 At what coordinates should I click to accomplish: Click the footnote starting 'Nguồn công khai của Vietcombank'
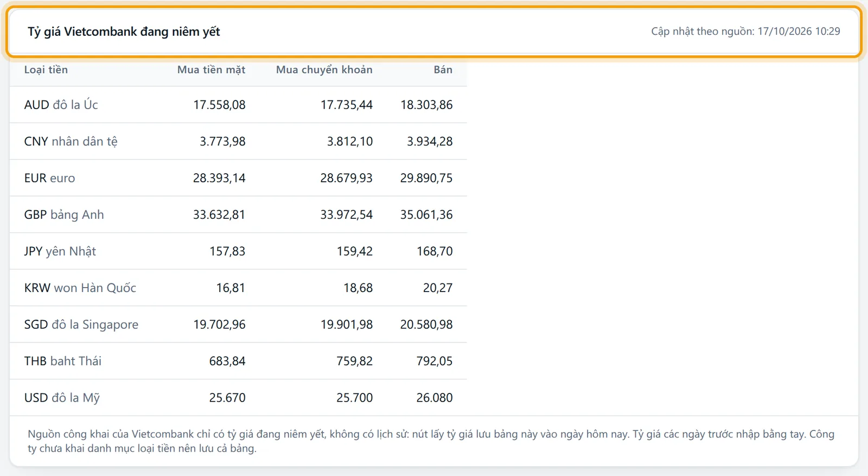point(431,441)
